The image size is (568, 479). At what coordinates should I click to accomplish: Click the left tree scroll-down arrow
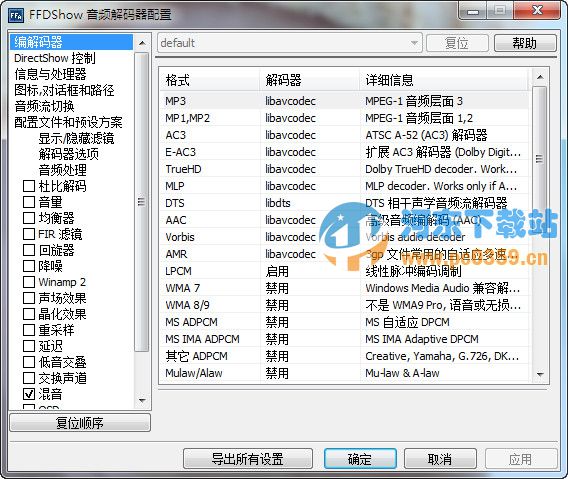pos(142,400)
